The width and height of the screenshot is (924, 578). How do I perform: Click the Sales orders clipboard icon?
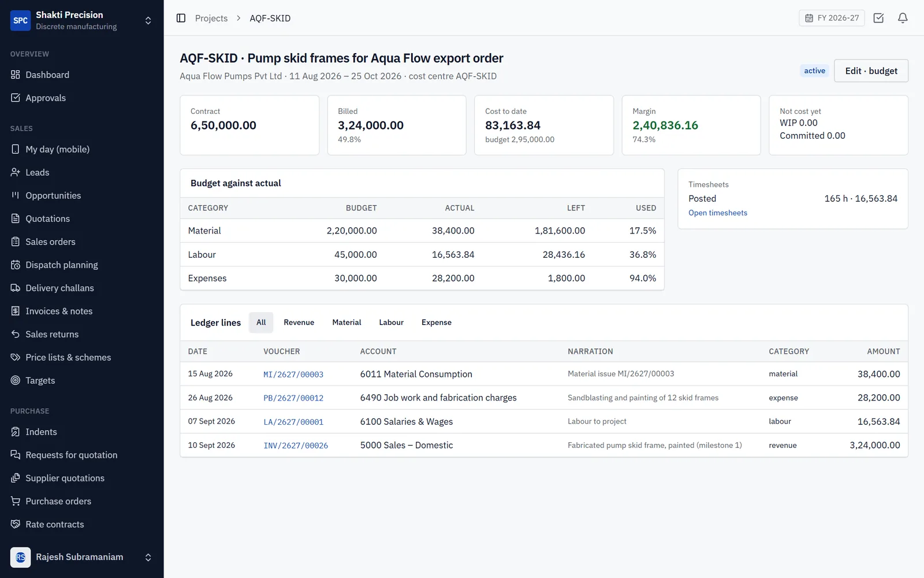16,242
